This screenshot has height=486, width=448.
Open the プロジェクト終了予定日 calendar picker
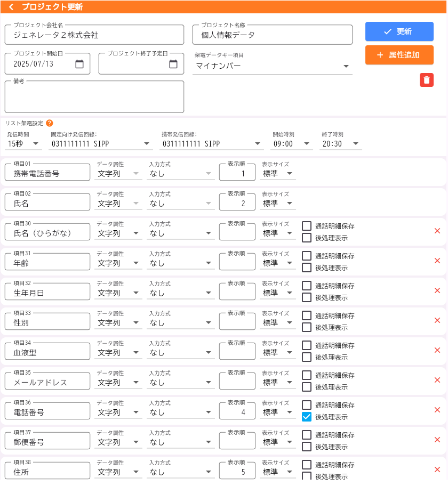pos(174,63)
